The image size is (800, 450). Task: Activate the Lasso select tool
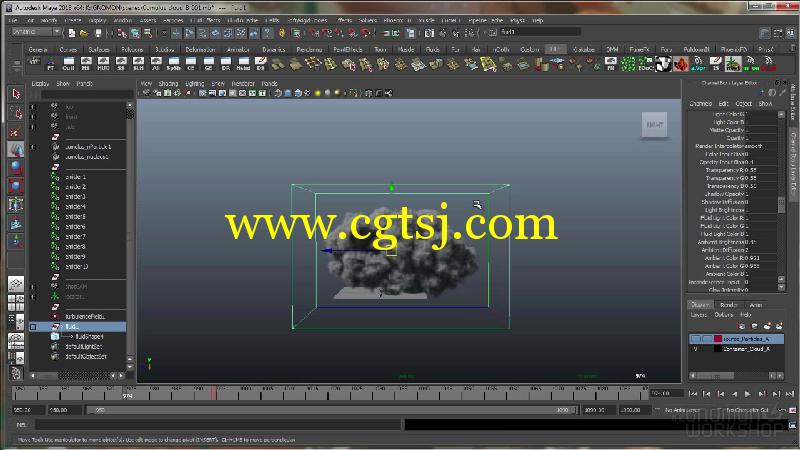click(16, 112)
